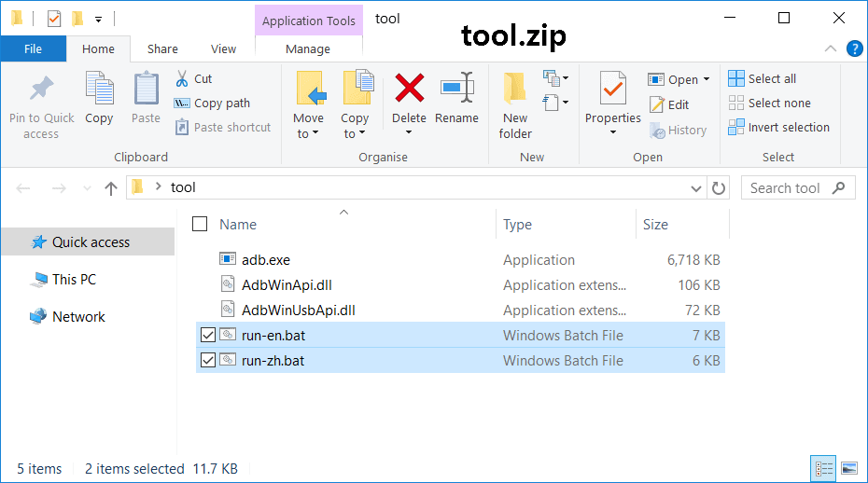Click the red Delete icon
The width and height of the screenshot is (868, 483).
click(409, 90)
